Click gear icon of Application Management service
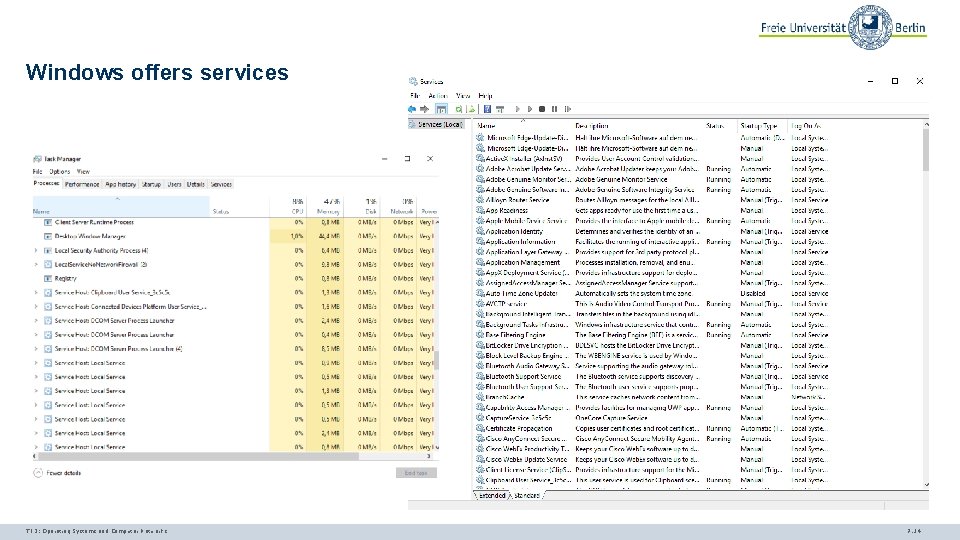 pos(481,262)
